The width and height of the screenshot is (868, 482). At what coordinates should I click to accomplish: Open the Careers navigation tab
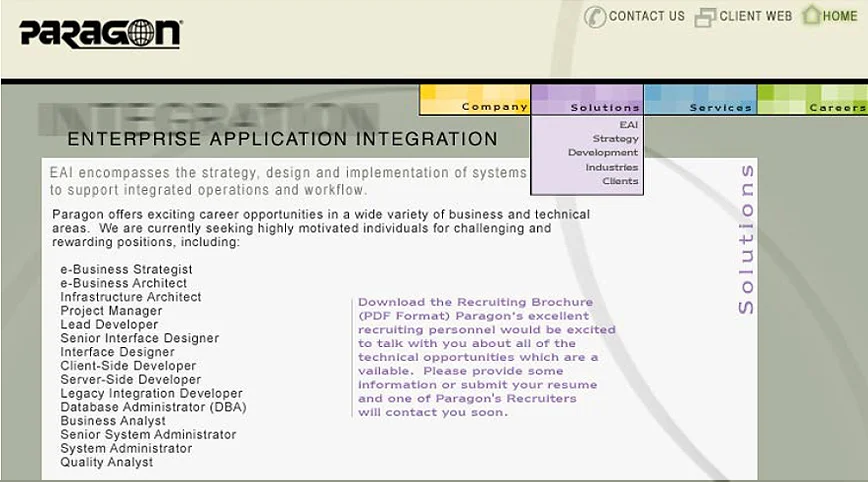[x=812, y=100]
